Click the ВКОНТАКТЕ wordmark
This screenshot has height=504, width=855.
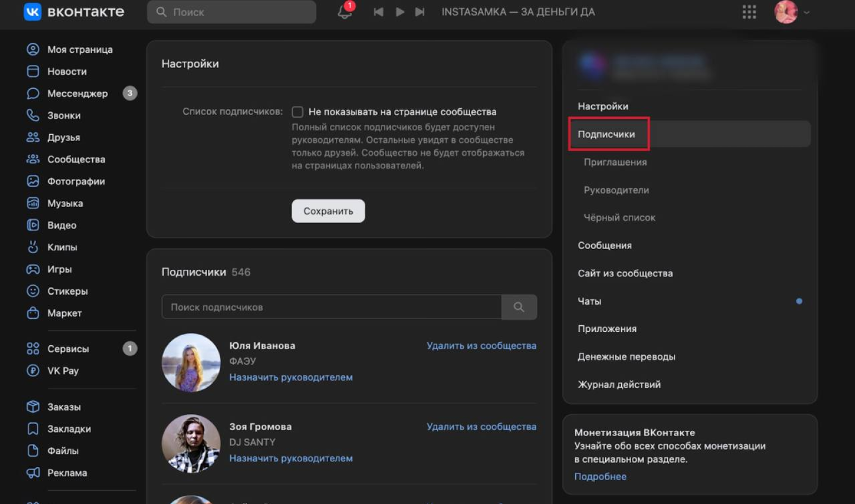(x=86, y=12)
